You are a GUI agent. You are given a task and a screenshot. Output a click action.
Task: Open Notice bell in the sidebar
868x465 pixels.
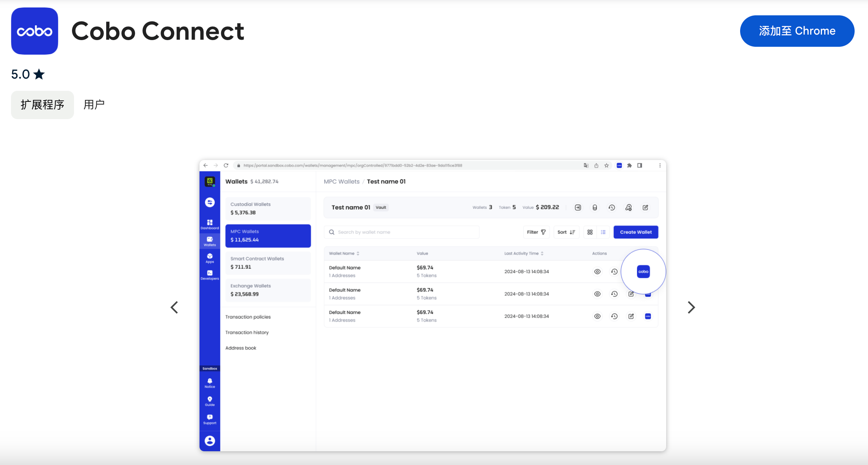coord(210,383)
